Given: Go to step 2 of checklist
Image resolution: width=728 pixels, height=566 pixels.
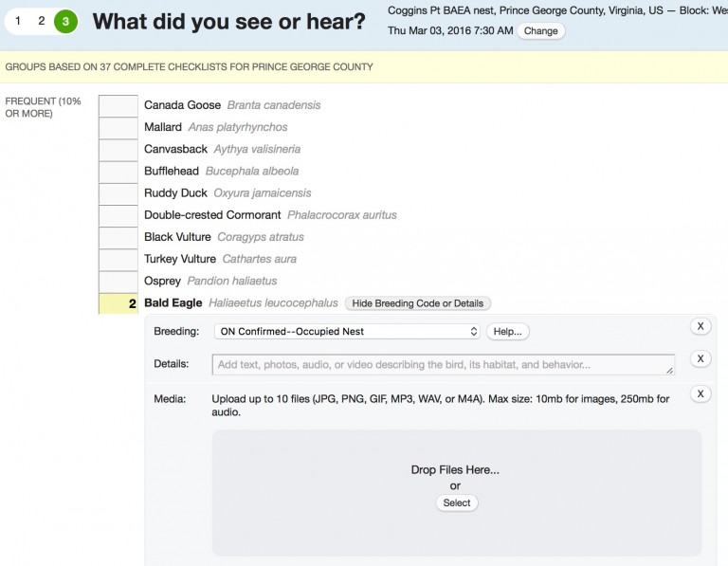Looking at the screenshot, I should pyautogui.click(x=41, y=21).
